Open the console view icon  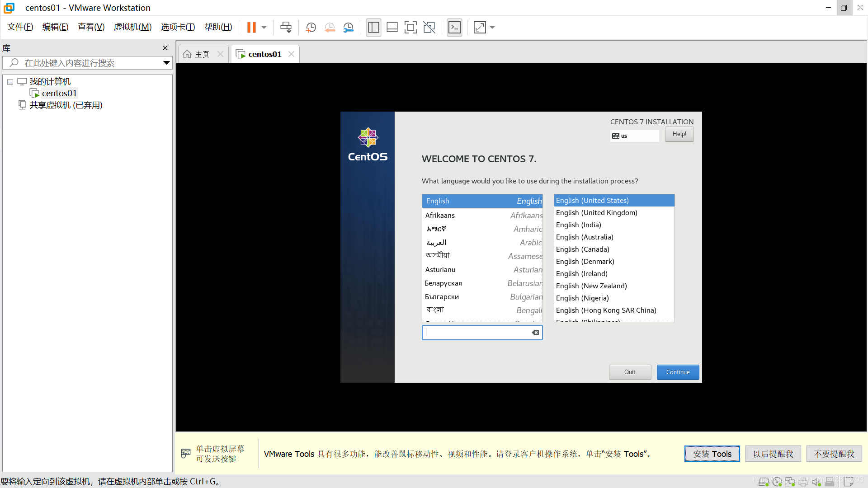coord(454,28)
